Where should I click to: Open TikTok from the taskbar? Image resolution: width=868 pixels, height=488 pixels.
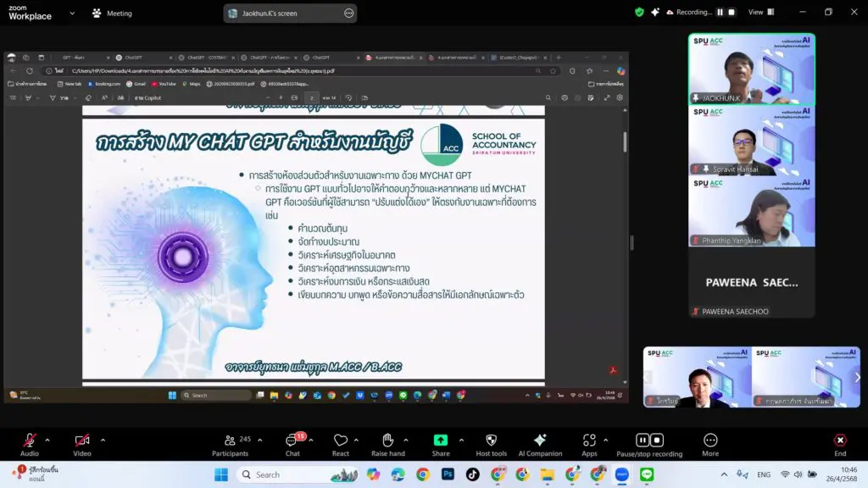tap(473, 474)
